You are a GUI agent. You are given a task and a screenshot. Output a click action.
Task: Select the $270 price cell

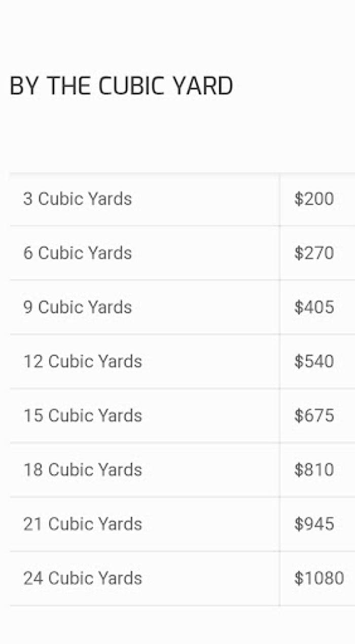click(x=314, y=253)
